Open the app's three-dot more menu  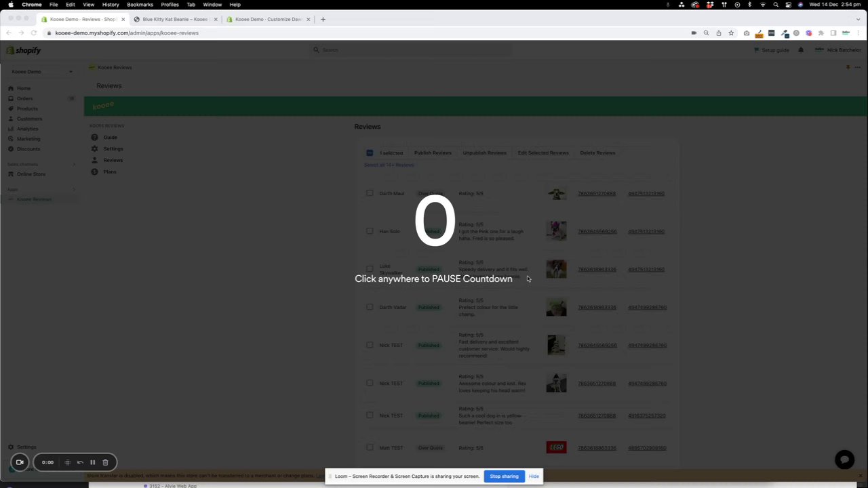click(x=858, y=67)
